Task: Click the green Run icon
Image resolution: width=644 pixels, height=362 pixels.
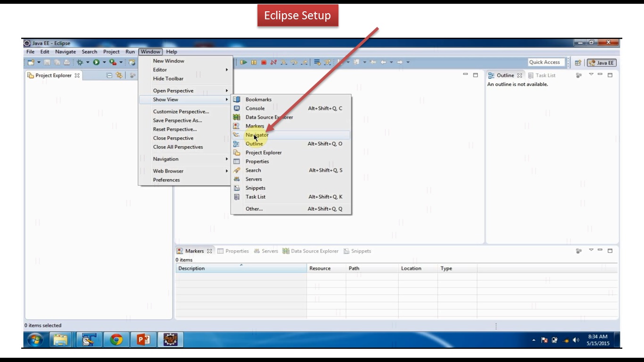Action: [96, 62]
